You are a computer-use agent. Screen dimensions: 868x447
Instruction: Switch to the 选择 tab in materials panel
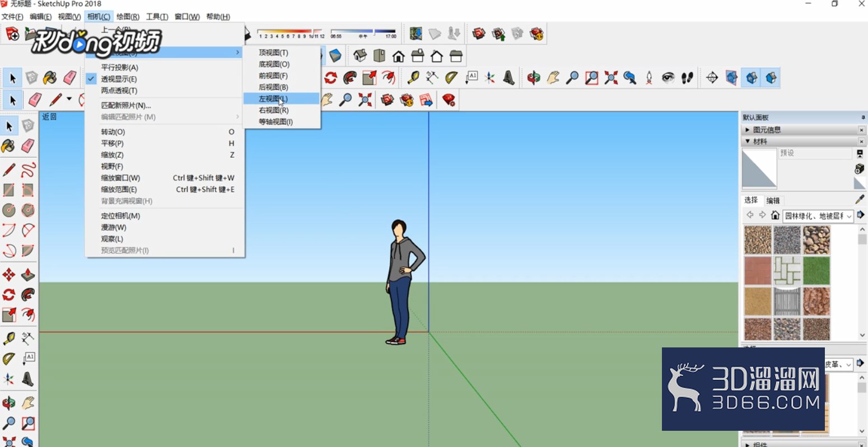pyautogui.click(x=751, y=200)
